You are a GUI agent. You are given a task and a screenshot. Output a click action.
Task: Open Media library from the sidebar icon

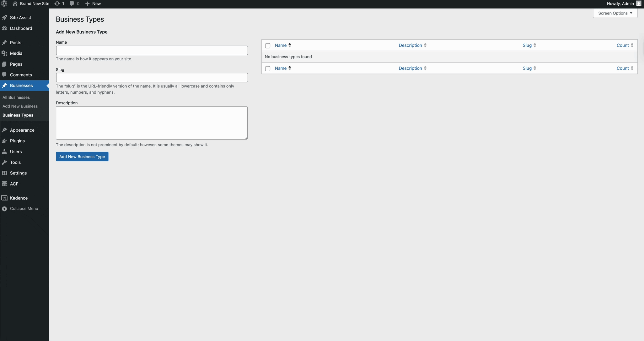tap(4, 53)
